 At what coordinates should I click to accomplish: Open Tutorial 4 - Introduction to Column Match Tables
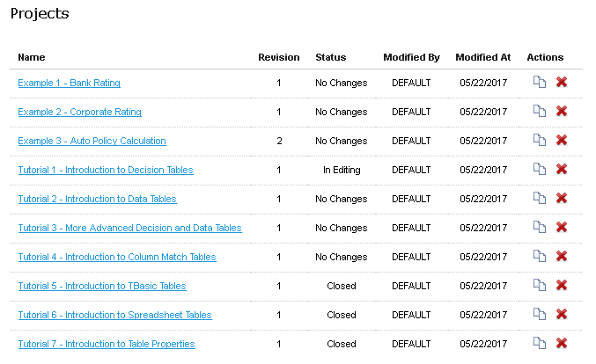click(117, 257)
